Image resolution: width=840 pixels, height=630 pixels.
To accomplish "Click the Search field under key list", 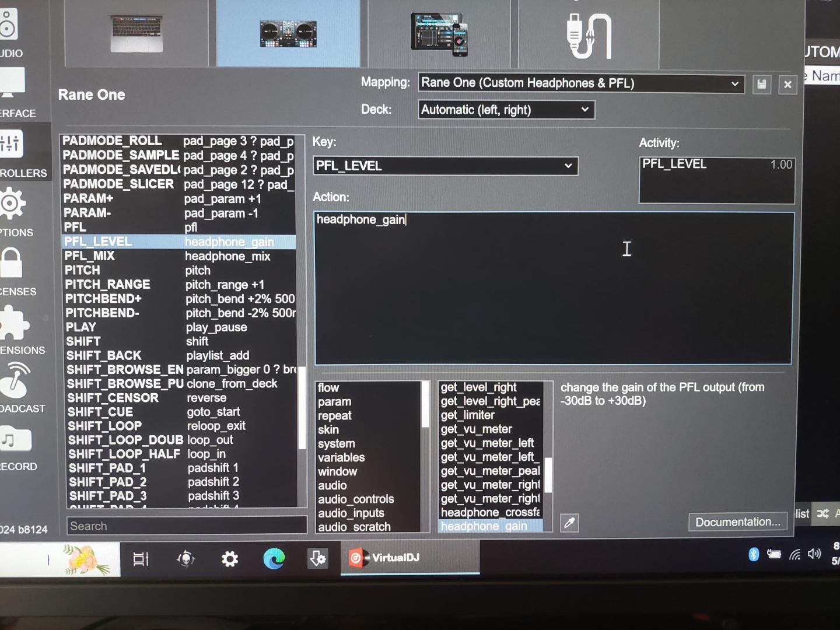I will click(x=187, y=526).
